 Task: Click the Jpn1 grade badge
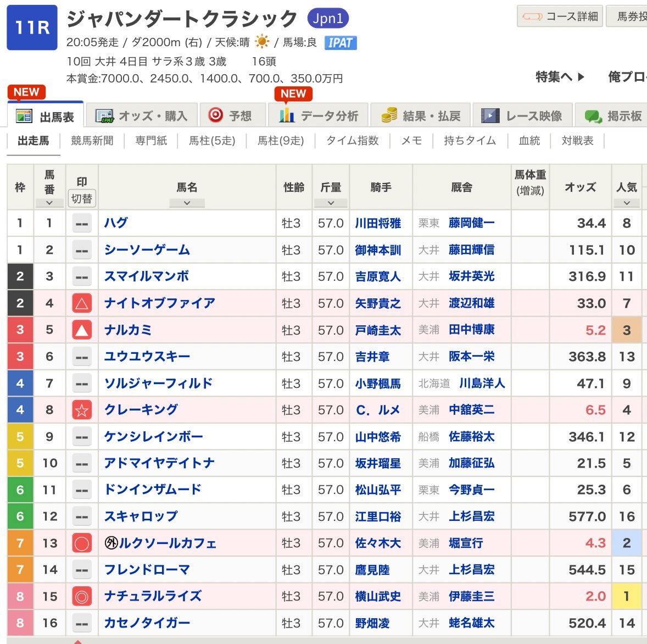click(328, 19)
